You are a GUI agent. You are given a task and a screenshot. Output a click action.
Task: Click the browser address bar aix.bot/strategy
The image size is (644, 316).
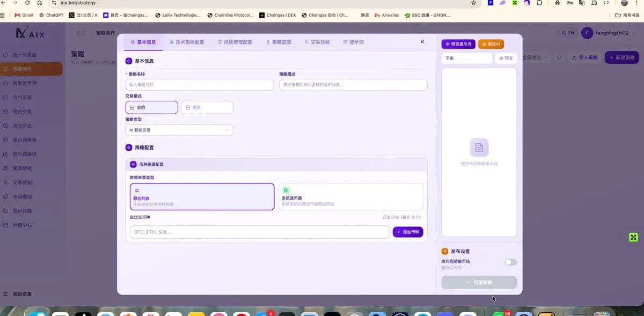258,3
